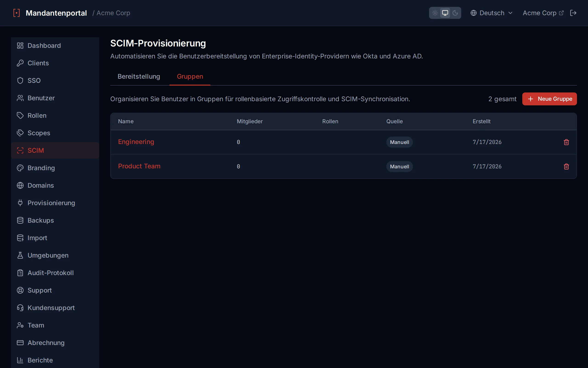Click the Backups database icon
The width and height of the screenshot is (588, 368).
click(20, 220)
